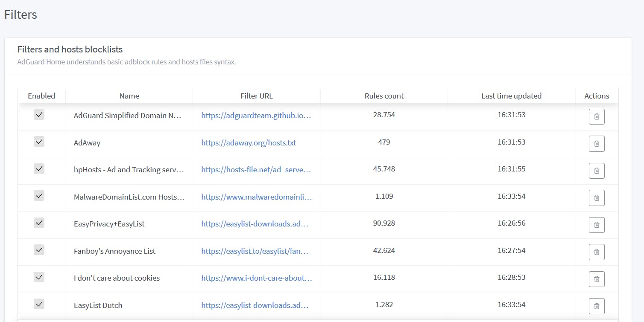644x322 pixels.
Task: Toggle Fanboy's Annoyance List enabled checkbox
Action: tap(39, 250)
